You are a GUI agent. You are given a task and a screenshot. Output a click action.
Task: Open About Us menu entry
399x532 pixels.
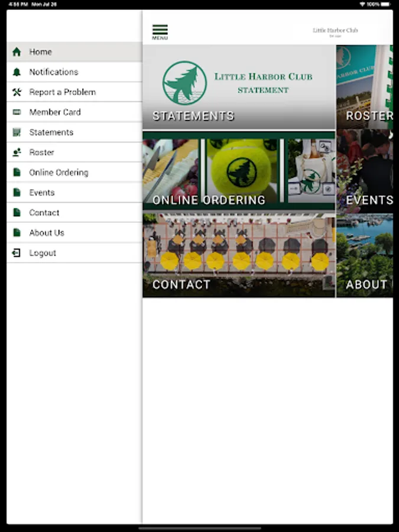[x=74, y=233]
